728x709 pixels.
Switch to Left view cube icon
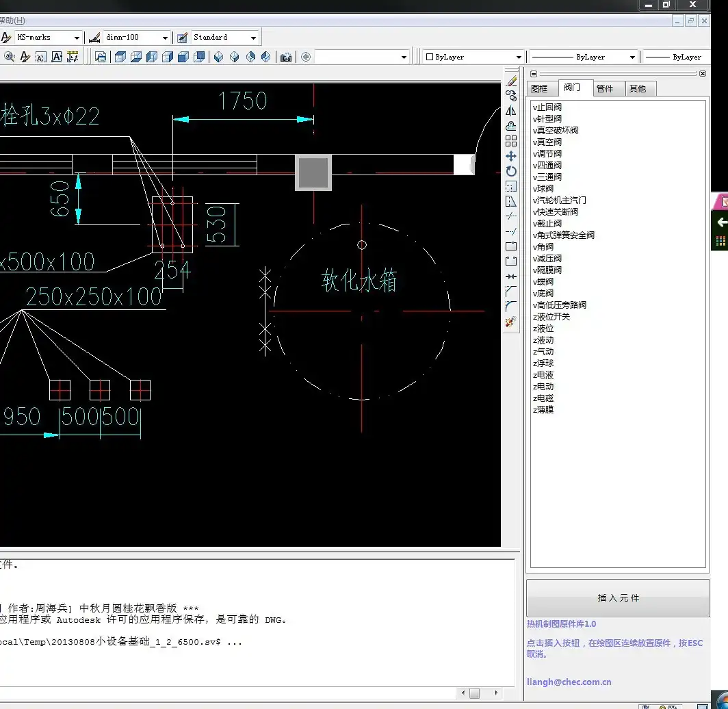[152, 57]
